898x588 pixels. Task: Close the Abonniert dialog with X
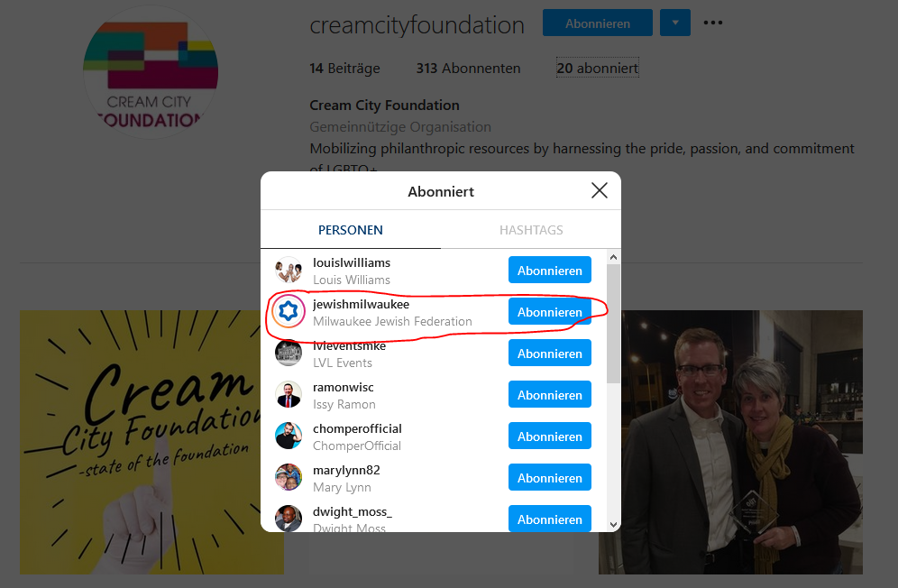tap(599, 191)
